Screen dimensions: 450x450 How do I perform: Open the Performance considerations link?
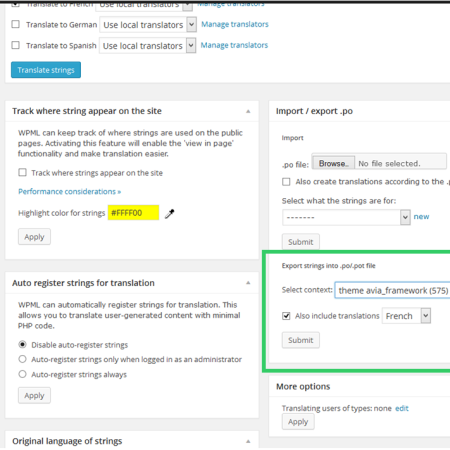pyautogui.click(x=69, y=192)
